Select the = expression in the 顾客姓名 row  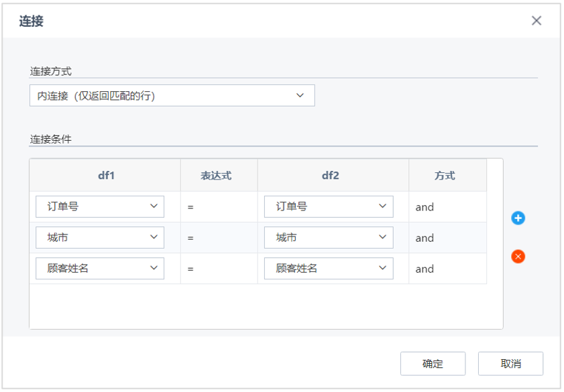click(190, 269)
